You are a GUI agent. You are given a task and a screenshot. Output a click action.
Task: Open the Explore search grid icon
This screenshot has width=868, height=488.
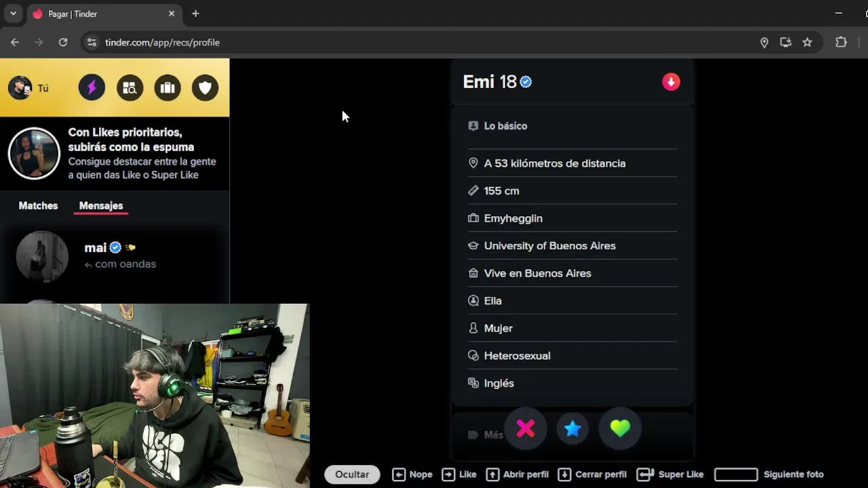point(130,88)
